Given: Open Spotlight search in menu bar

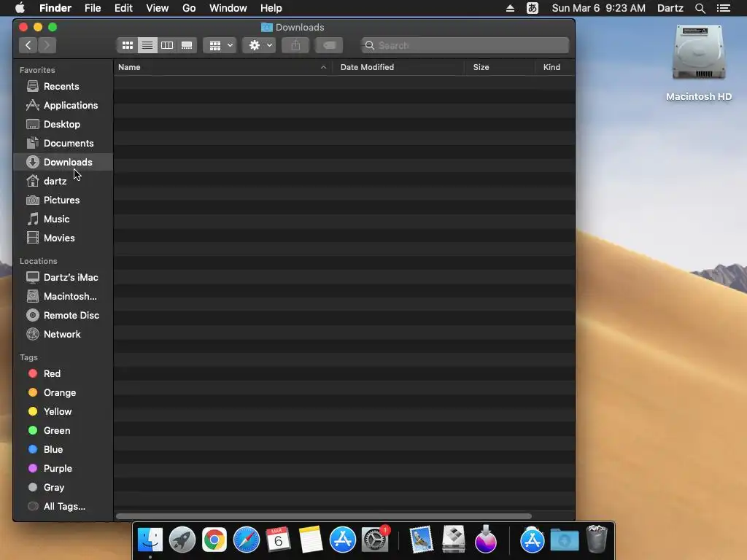Looking at the screenshot, I should pyautogui.click(x=700, y=8).
